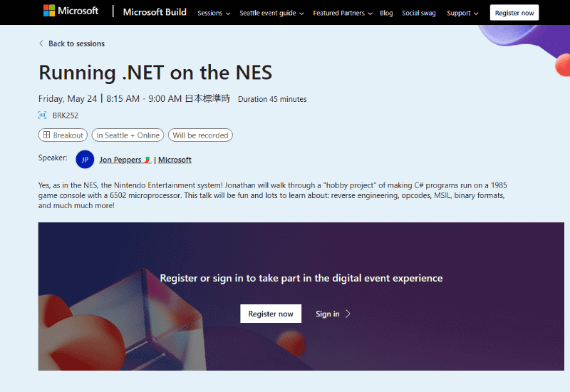Go to Social swag page
This screenshot has width=570, height=392.
point(418,13)
